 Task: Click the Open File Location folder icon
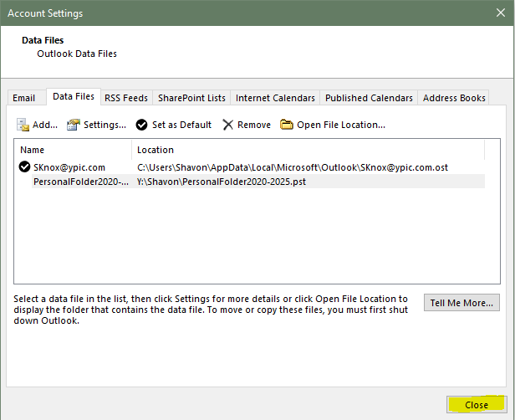coord(287,125)
